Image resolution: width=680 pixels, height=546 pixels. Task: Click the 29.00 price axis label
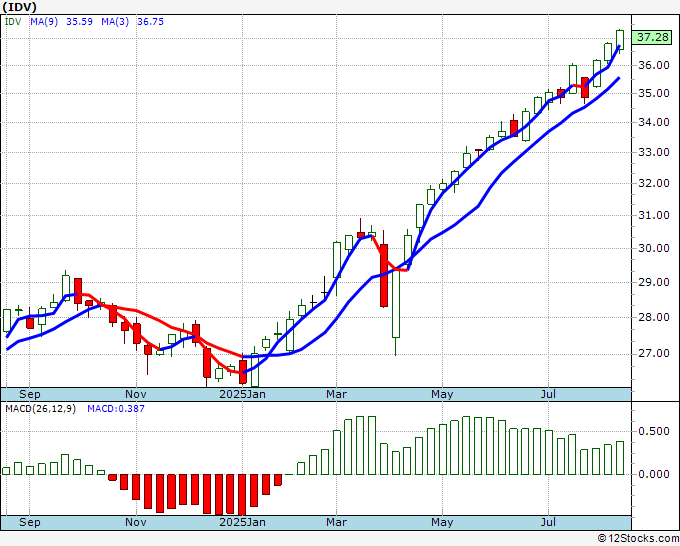(x=654, y=282)
